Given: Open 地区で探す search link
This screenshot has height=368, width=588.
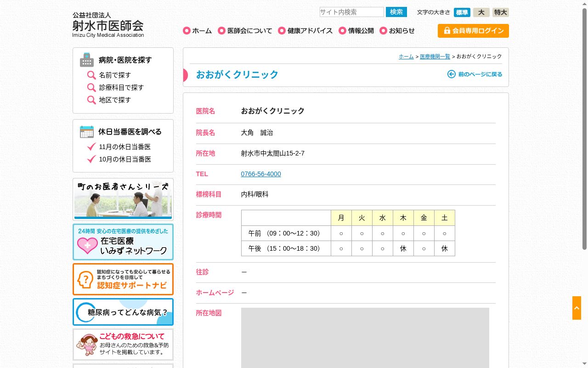Looking at the screenshot, I should pos(115,100).
